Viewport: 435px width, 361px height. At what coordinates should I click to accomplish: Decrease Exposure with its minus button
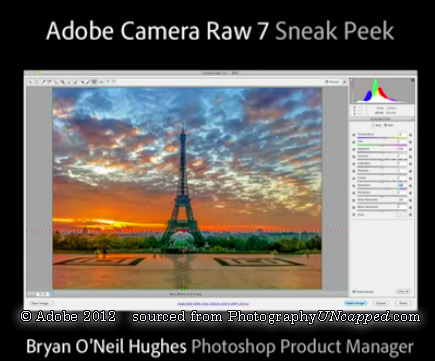354,149
